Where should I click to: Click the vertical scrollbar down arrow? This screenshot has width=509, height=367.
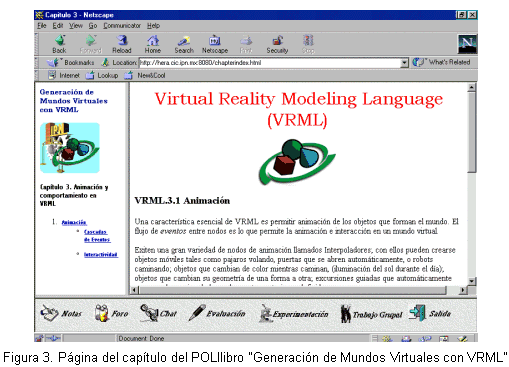471,281
